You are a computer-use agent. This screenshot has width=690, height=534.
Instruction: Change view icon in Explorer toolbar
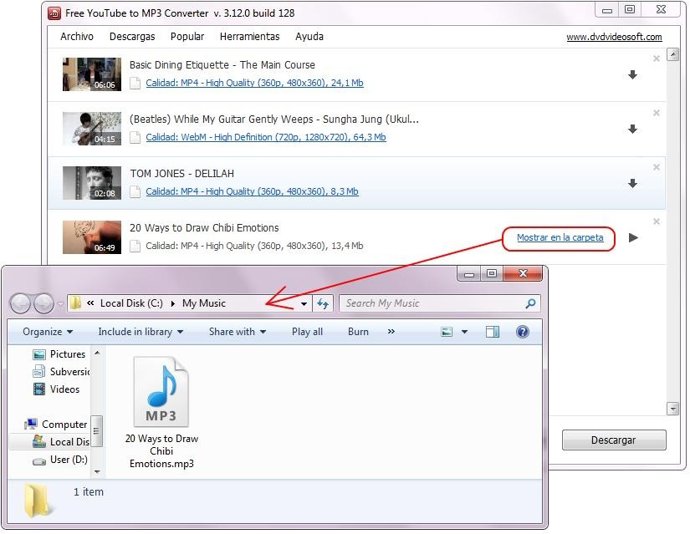pos(447,332)
